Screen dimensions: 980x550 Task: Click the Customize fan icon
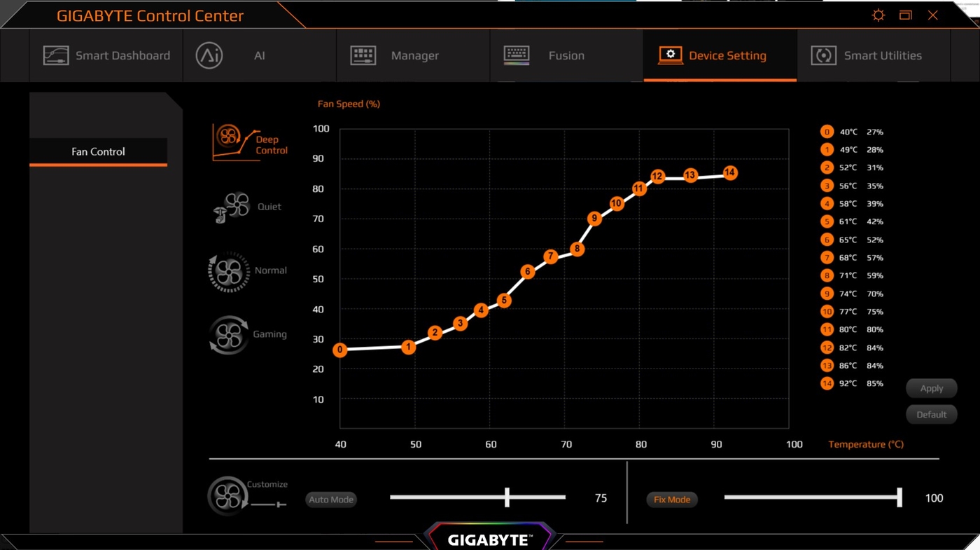coord(227,496)
